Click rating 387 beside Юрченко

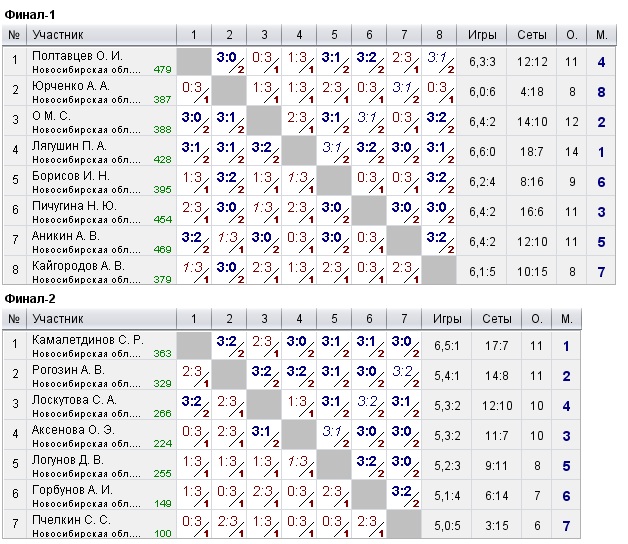[162, 100]
